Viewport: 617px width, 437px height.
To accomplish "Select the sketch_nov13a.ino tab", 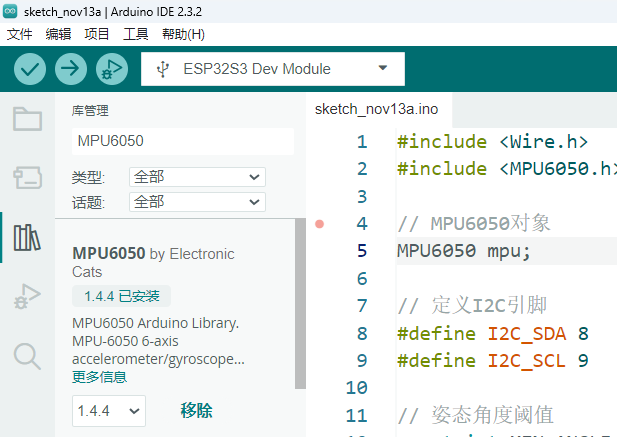I will (x=377, y=109).
